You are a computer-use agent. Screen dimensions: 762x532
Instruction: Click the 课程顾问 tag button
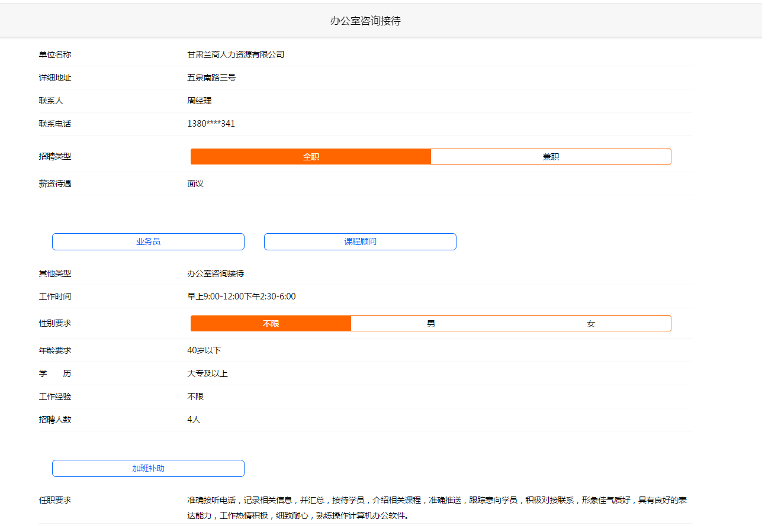[x=360, y=242]
